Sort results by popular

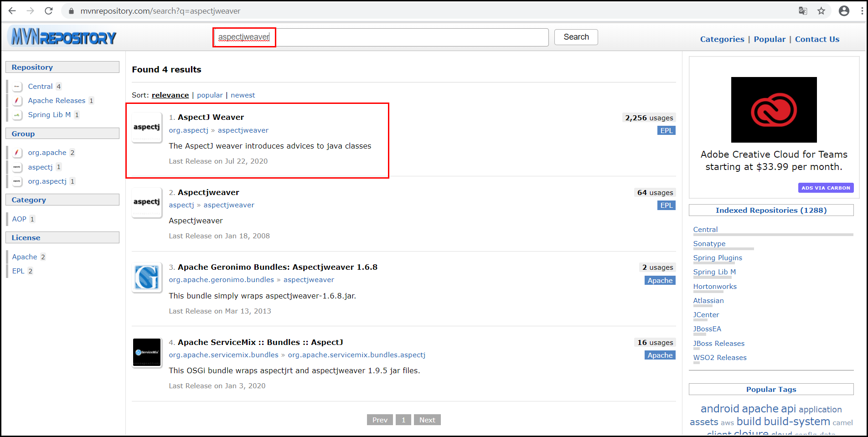pyautogui.click(x=210, y=95)
